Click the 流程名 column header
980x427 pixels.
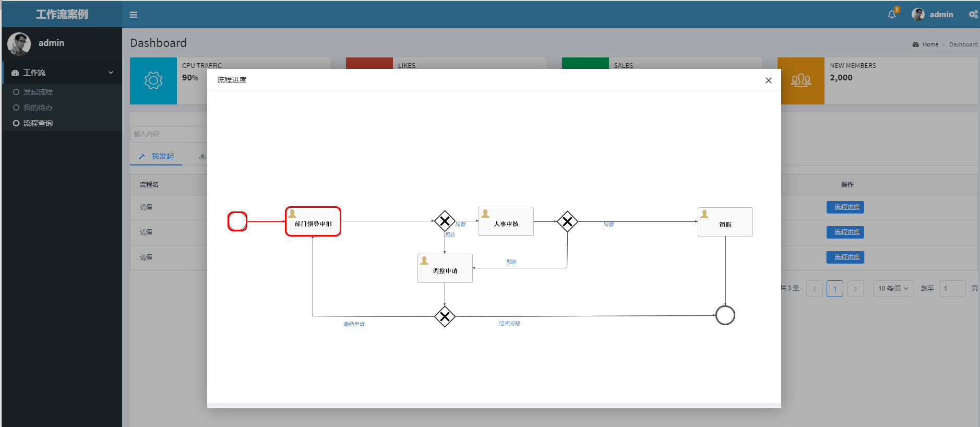click(149, 185)
